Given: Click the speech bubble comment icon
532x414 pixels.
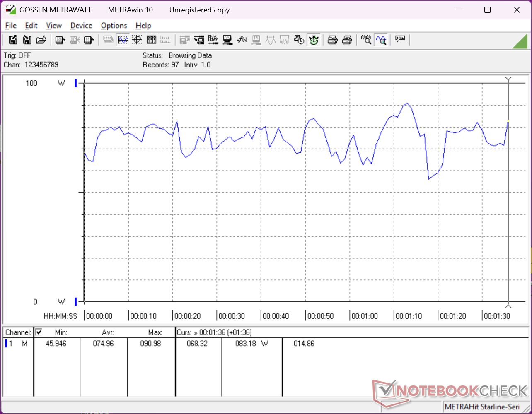Looking at the screenshot, I should click(400, 40).
